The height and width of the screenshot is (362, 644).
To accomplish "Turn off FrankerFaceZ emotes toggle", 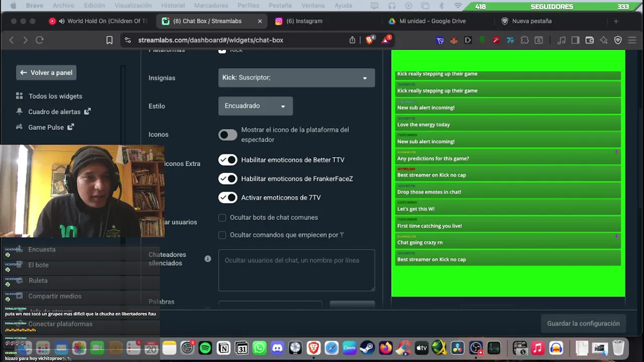I will point(228,178).
